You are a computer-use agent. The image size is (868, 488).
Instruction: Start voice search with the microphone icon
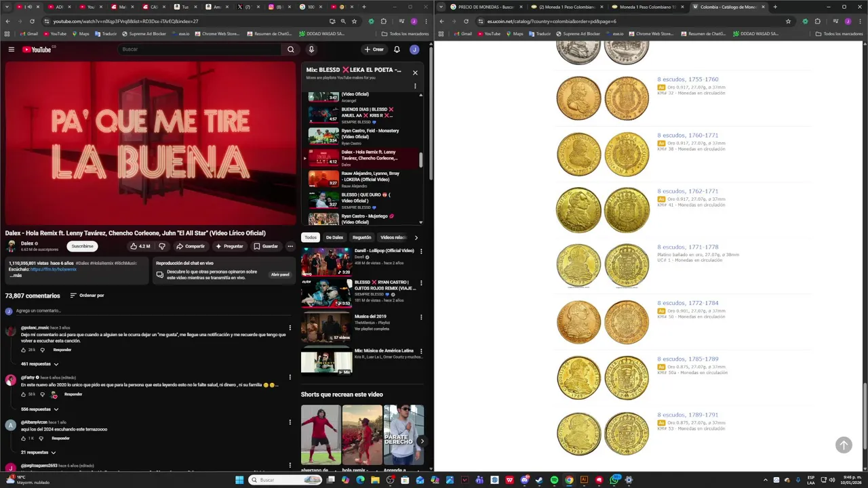point(311,49)
